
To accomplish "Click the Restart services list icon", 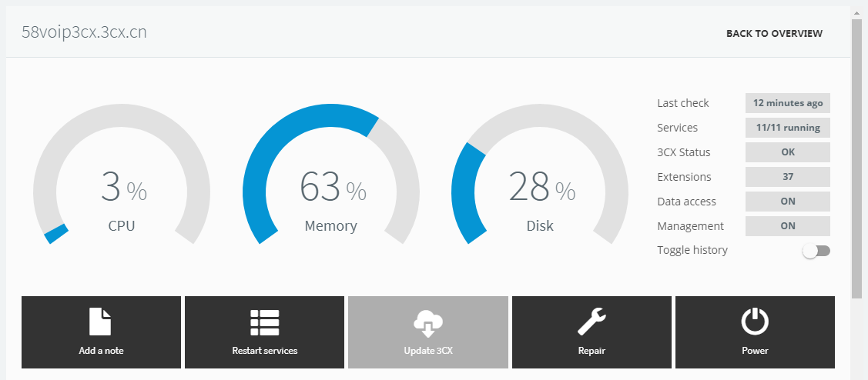I will coord(265,322).
